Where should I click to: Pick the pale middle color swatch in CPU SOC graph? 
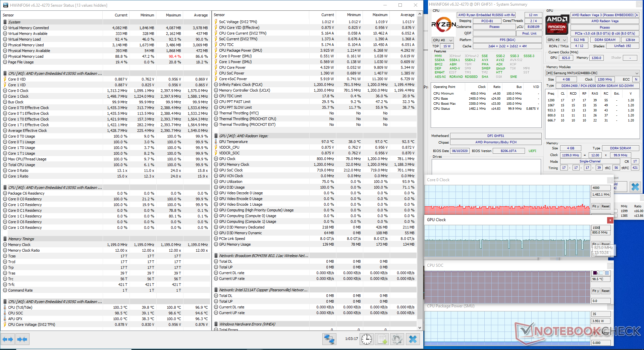point(601,273)
